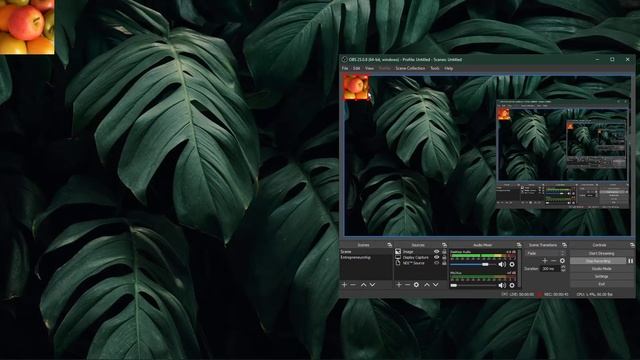Open the Edit menu in OBS
The image size is (640, 360).
[x=356, y=68]
